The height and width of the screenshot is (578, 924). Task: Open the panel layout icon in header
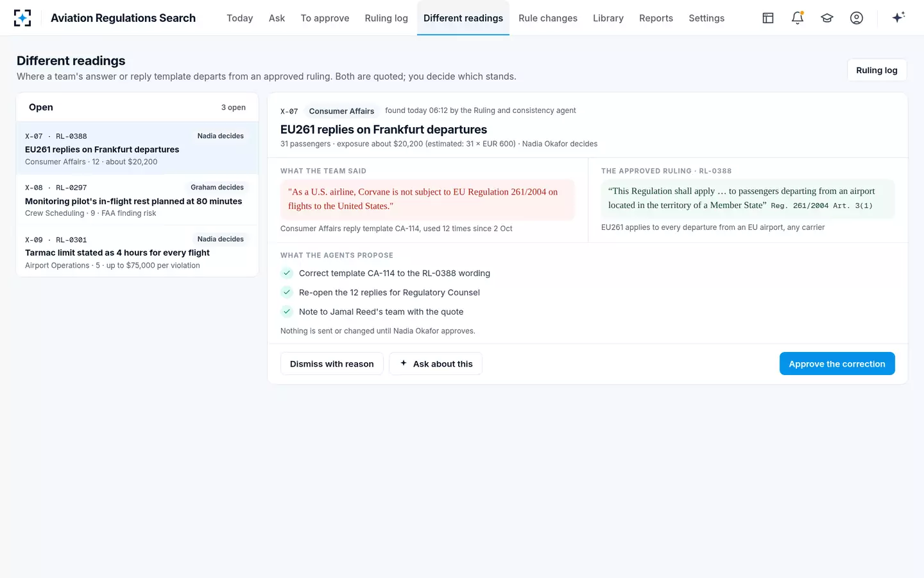click(768, 18)
